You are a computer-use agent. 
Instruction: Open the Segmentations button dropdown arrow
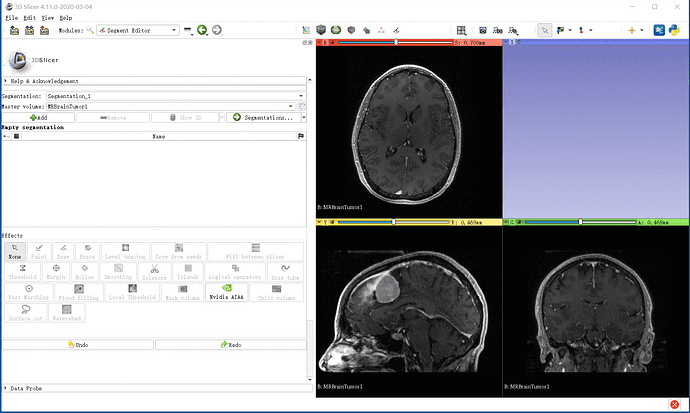pos(304,117)
